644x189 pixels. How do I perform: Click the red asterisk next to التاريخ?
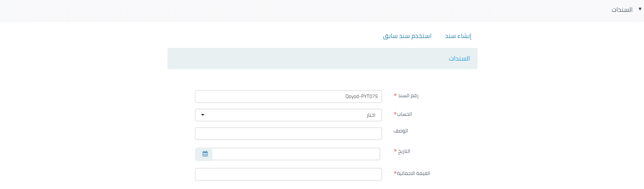tap(395, 151)
